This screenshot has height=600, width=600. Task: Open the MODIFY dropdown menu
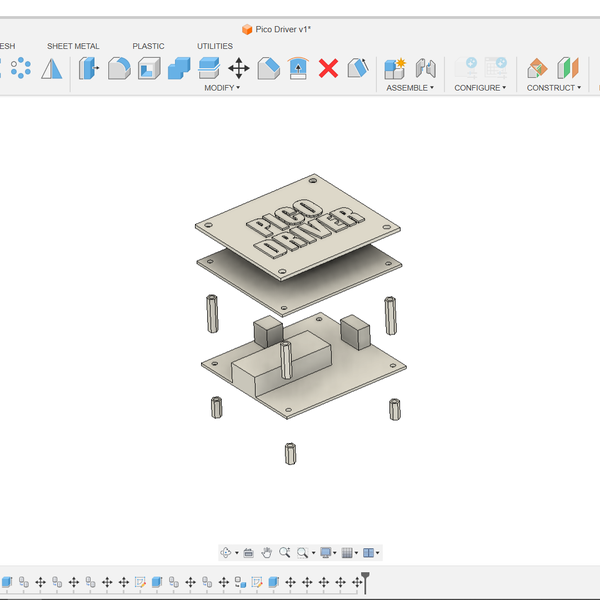pyautogui.click(x=222, y=88)
